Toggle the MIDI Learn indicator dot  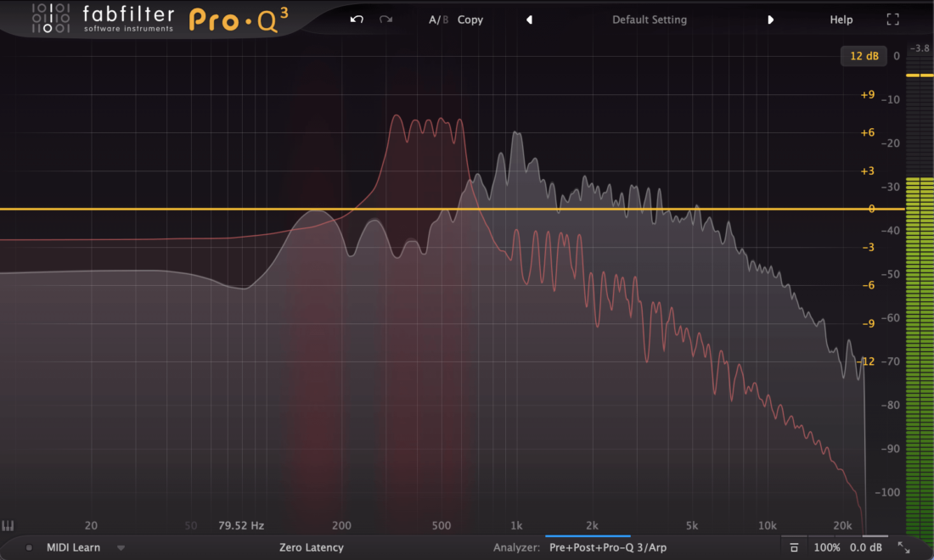[29, 547]
